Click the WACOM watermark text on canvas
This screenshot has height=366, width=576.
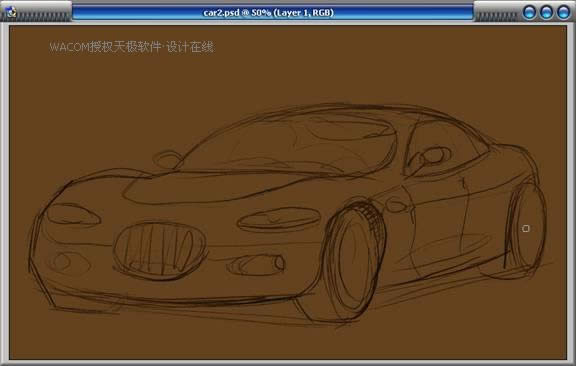132,47
